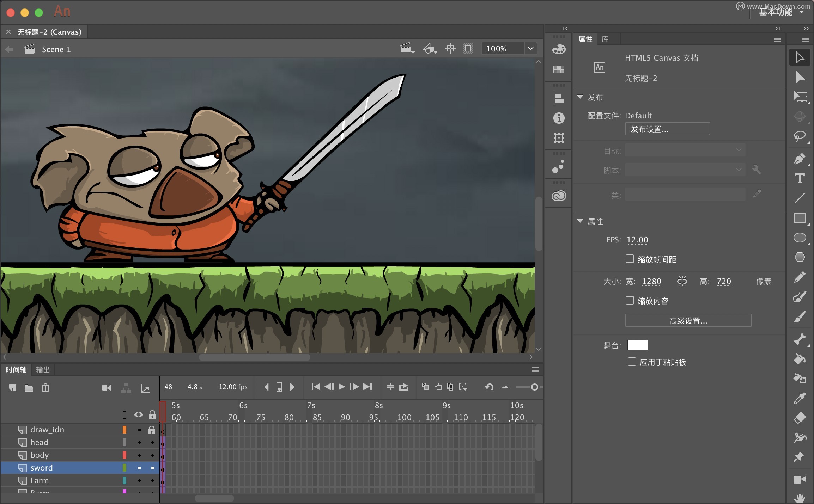Select the Rectangle tool

pyautogui.click(x=800, y=218)
